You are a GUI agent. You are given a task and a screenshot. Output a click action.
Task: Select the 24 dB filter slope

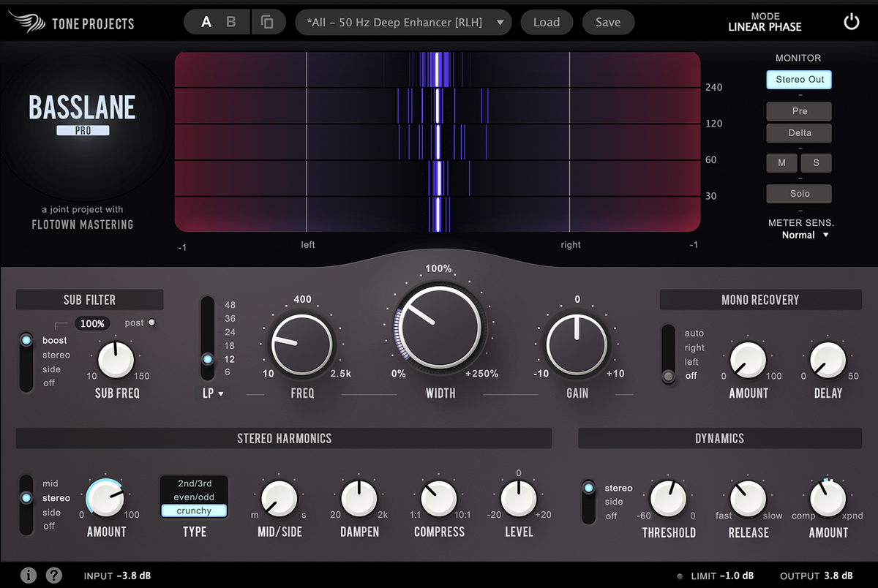click(x=230, y=332)
